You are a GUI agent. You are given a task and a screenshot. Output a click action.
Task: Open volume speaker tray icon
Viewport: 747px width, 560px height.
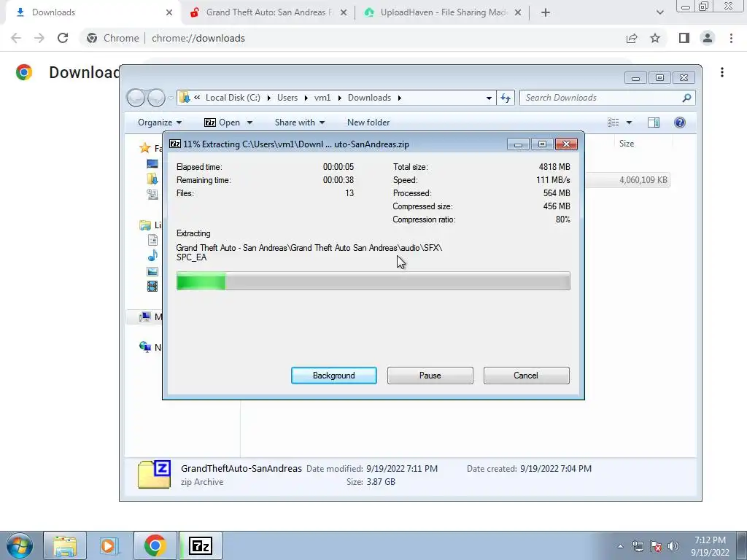pos(673,546)
